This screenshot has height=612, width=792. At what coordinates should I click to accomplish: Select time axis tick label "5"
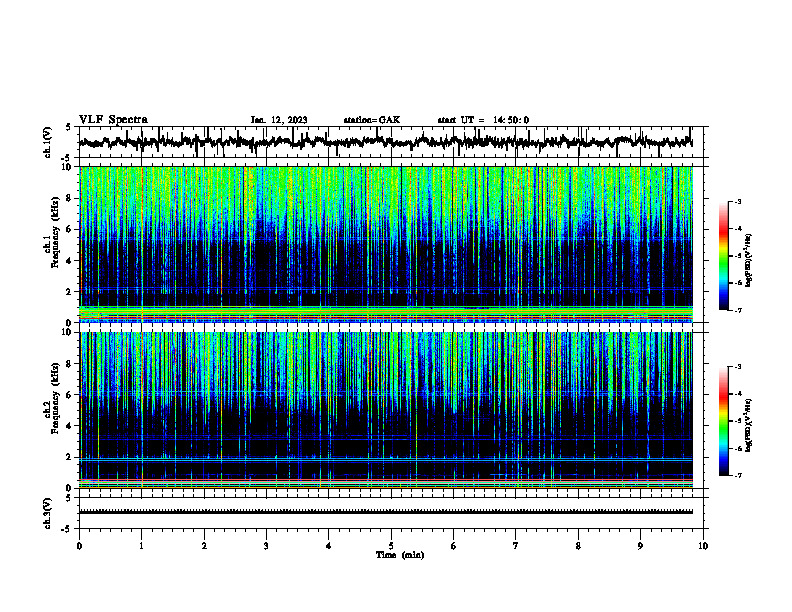pyautogui.click(x=391, y=546)
